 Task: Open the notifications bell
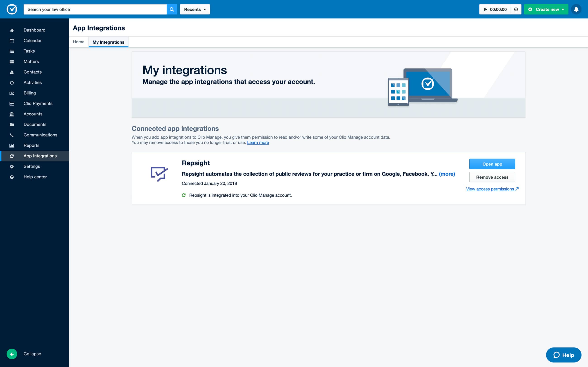pos(576,9)
